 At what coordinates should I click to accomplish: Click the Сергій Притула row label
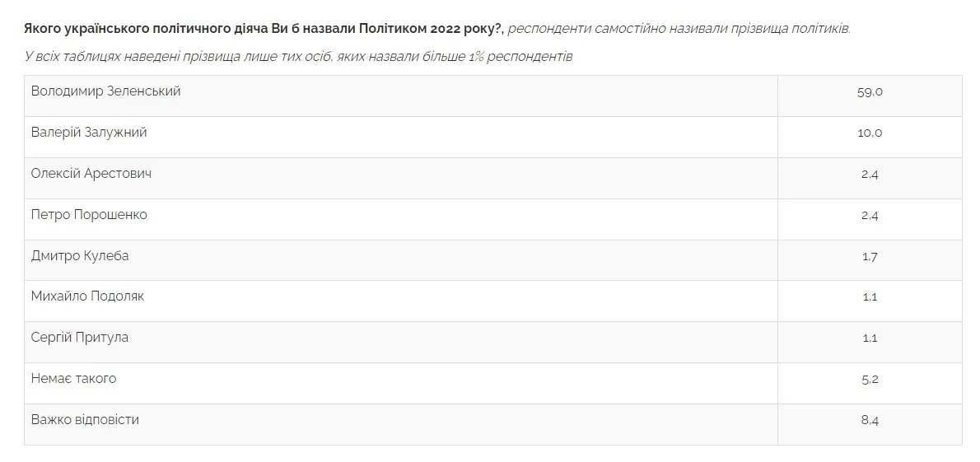click(x=80, y=338)
